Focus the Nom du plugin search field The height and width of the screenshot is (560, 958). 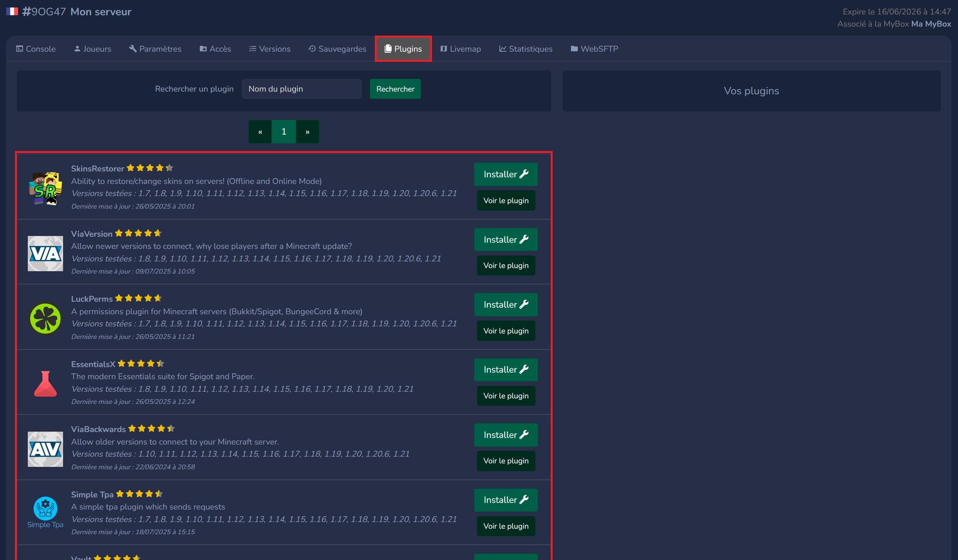click(x=302, y=89)
